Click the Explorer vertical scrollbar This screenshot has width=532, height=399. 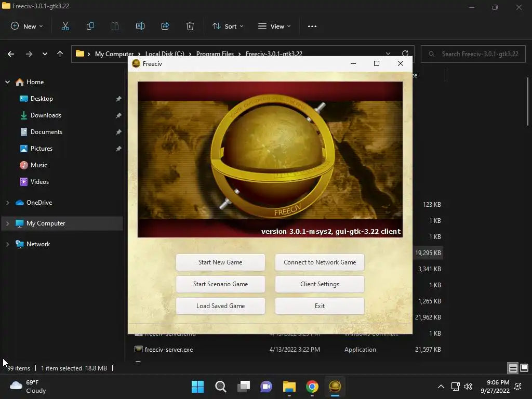coord(528,102)
